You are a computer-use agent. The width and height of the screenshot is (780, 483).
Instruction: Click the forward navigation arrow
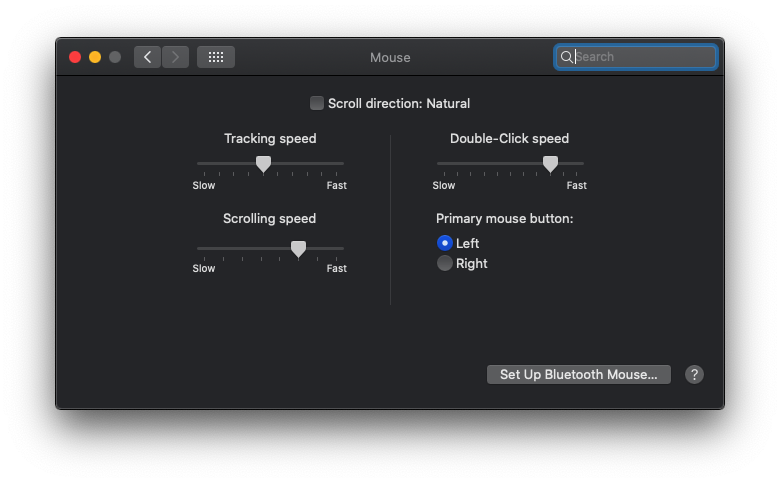(175, 57)
